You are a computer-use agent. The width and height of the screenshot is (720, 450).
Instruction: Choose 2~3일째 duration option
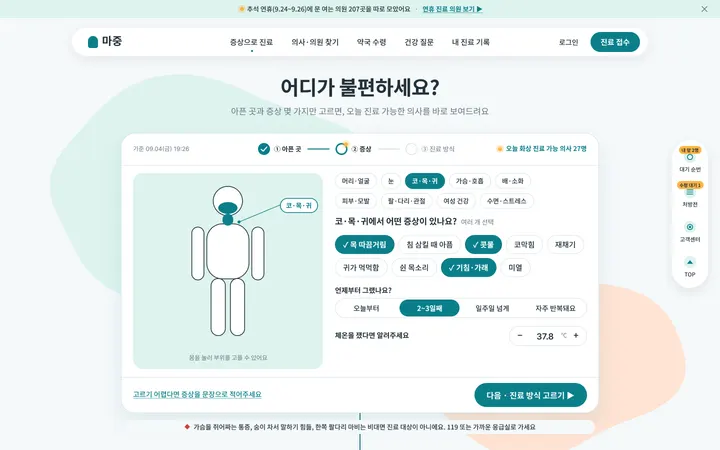429,308
